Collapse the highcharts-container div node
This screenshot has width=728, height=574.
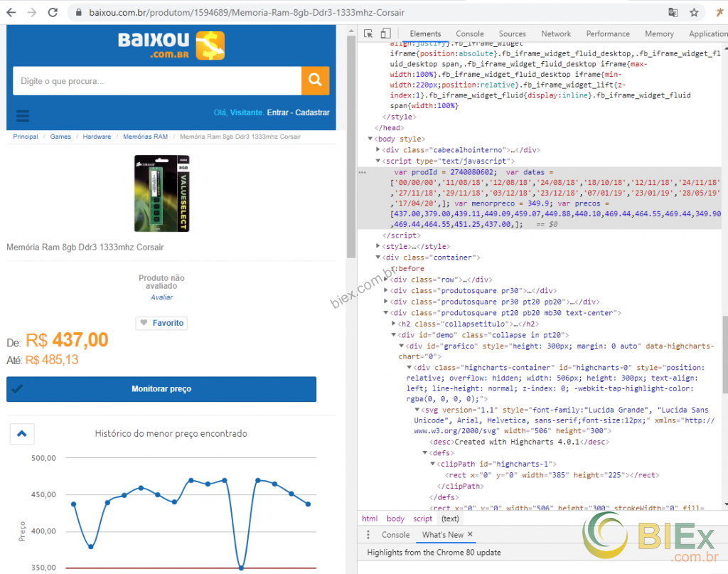coord(409,367)
